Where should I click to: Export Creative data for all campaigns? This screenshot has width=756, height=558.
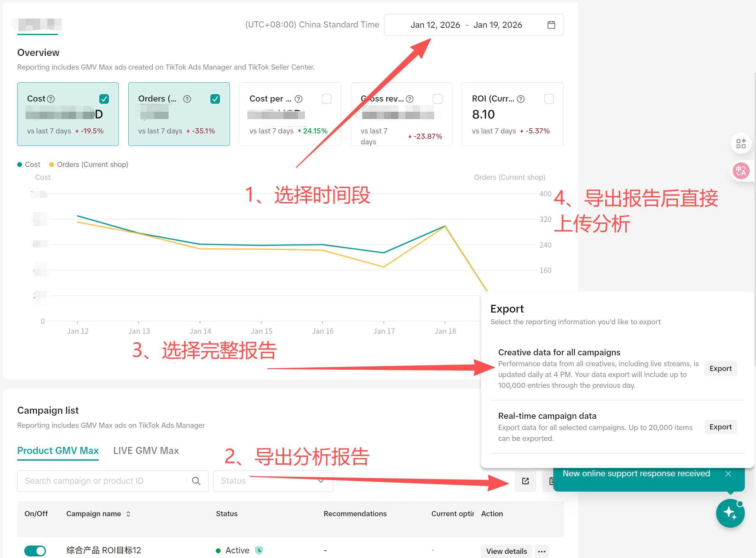[720, 368]
